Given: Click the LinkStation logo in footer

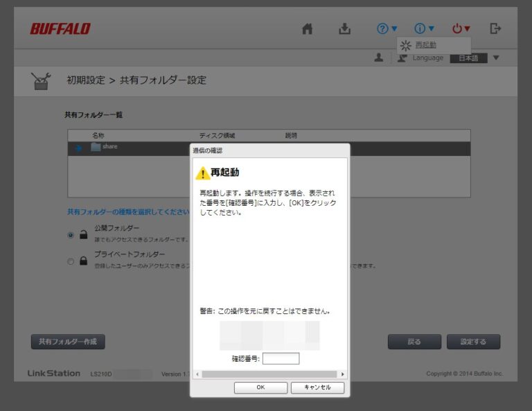Looking at the screenshot, I should (53, 374).
